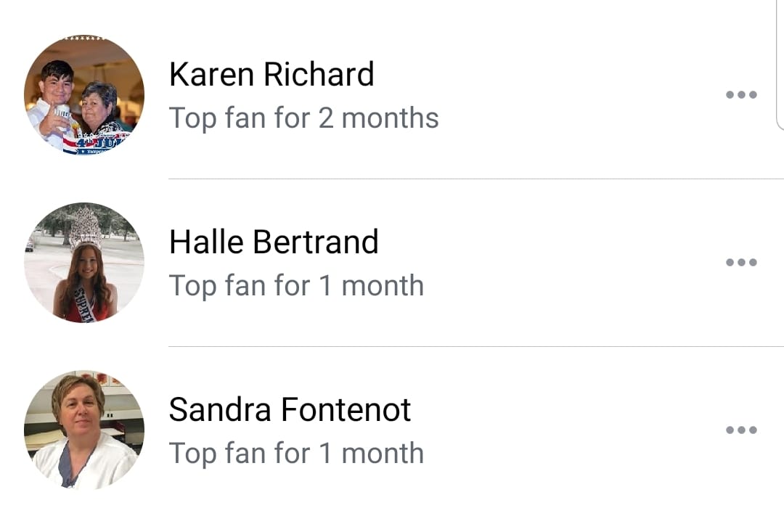Viewport: 784px width, 532px height.
Task: Select the Sandra Fontenot name link
Action: tap(290, 409)
